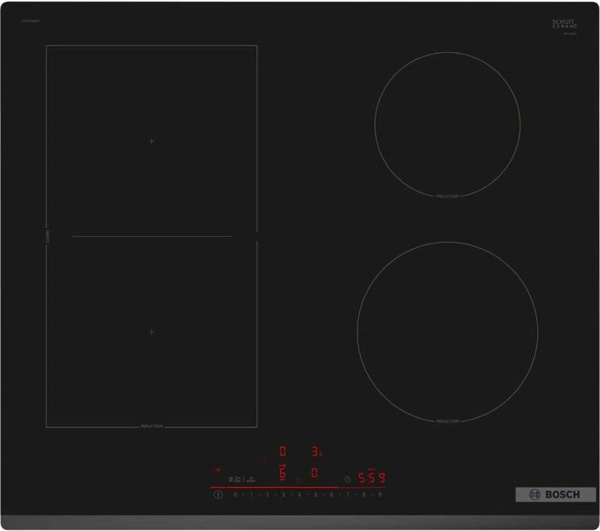Select rear-right zone display showing 3
600x531 pixels.
coord(316,451)
